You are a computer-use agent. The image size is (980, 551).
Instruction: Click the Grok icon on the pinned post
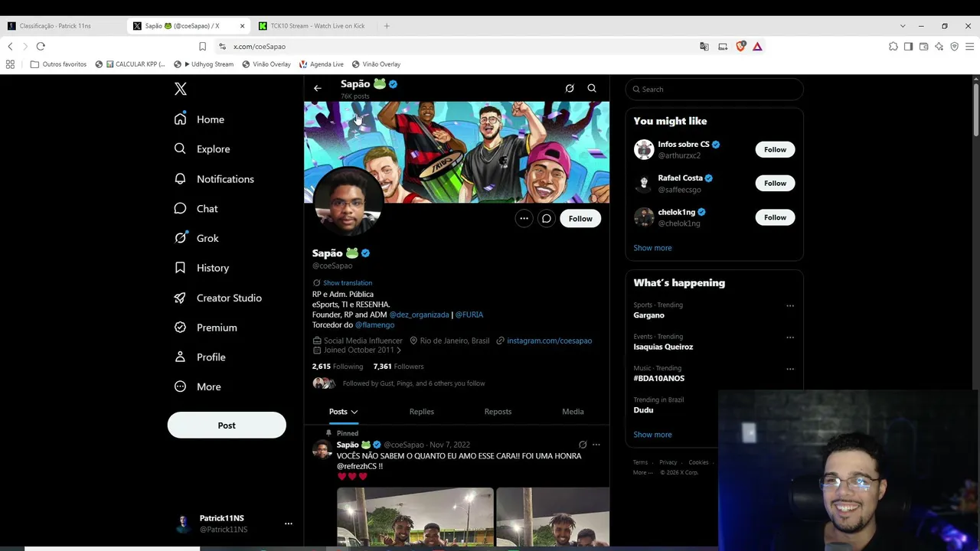(x=583, y=445)
